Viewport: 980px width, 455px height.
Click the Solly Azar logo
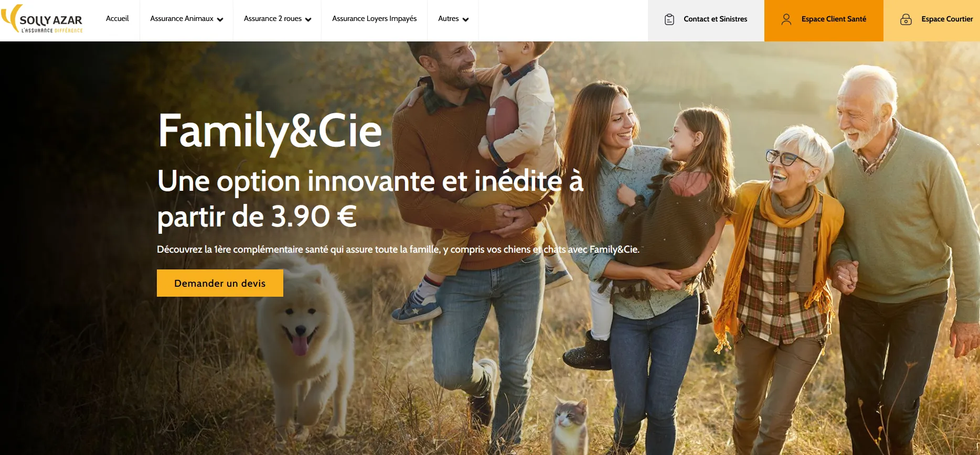coord(42,19)
